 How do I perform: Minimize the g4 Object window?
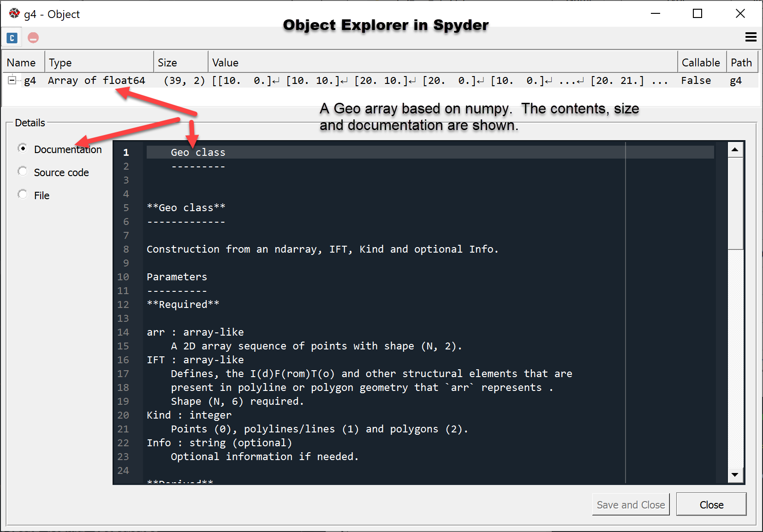(656, 13)
